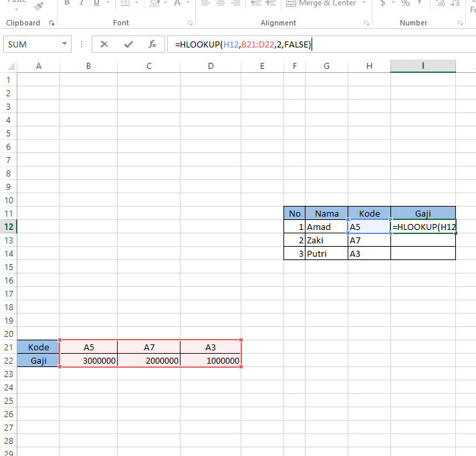Click the cell with value 2000000

148,360
